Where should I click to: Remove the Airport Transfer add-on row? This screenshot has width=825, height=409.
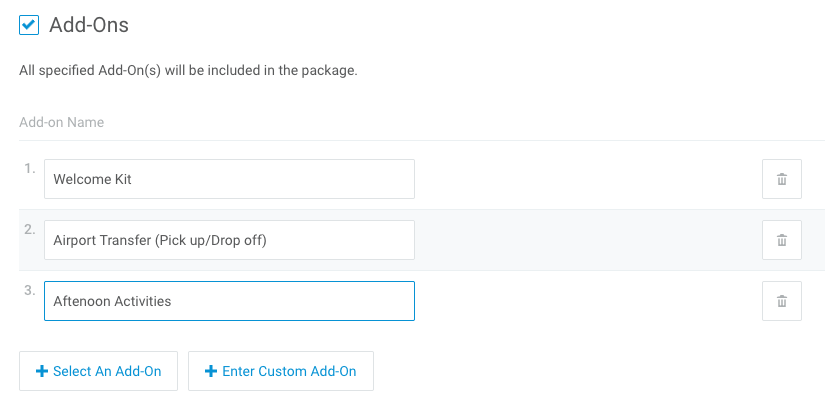781,240
